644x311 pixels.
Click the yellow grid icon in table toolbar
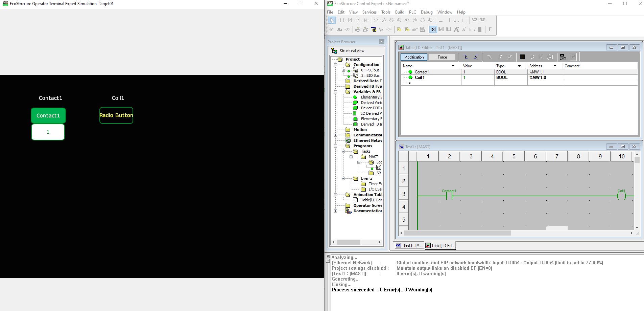tap(522, 57)
